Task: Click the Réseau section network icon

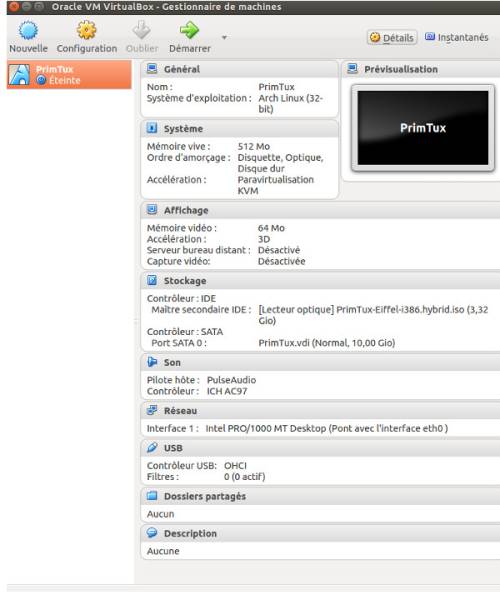Action: tap(152, 410)
